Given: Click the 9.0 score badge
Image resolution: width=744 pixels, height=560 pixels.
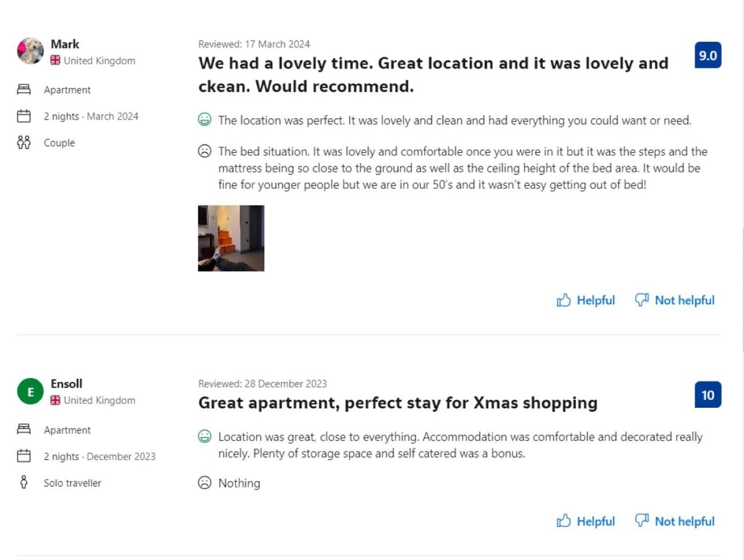Looking at the screenshot, I should click(707, 55).
